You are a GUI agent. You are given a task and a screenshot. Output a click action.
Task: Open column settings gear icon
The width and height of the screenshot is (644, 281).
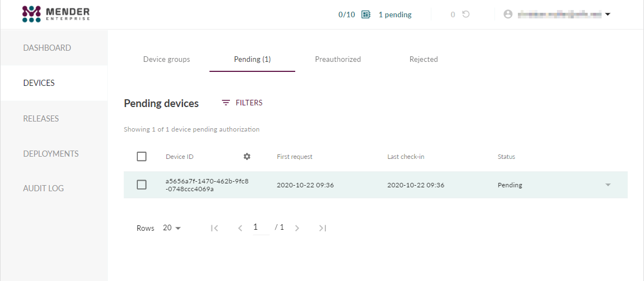pyautogui.click(x=247, y=157)
